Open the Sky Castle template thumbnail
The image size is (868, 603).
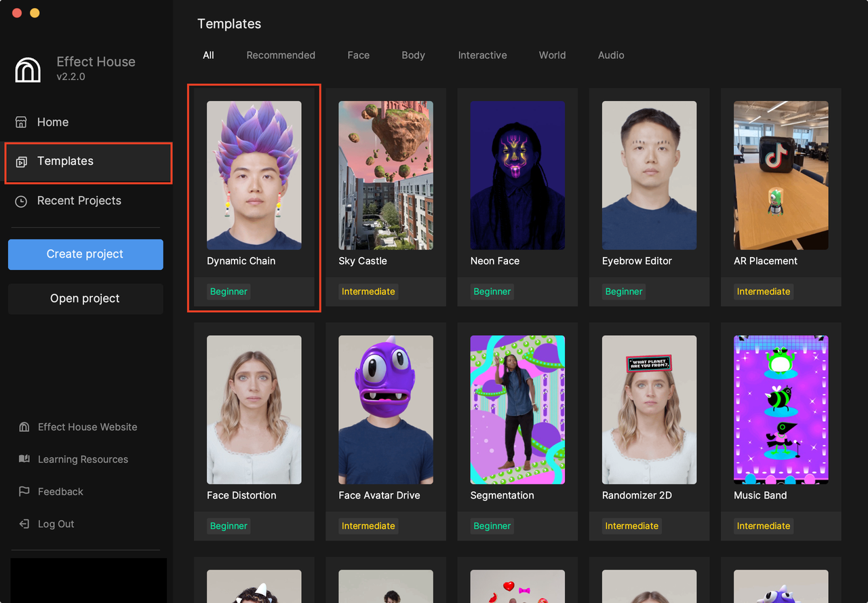point(386,176)
